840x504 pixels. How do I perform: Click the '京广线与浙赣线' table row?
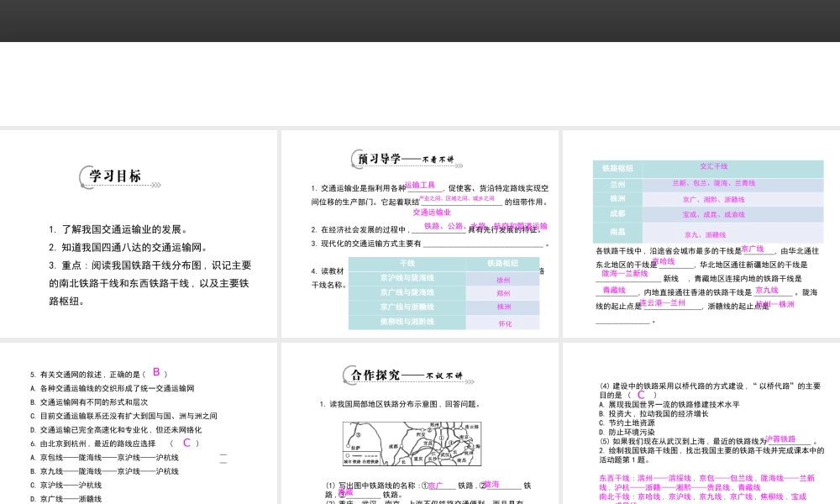click(407, 307)
